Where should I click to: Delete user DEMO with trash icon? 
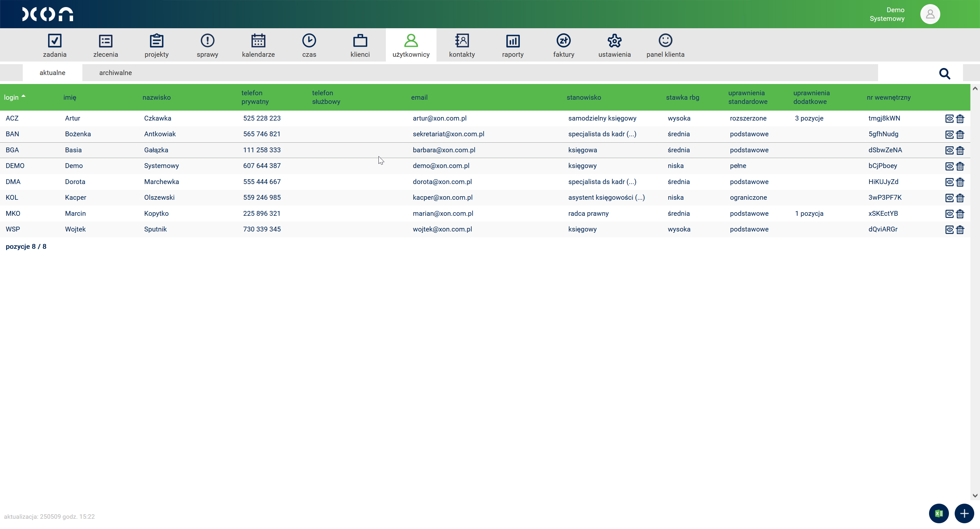[x=960, y=166]
